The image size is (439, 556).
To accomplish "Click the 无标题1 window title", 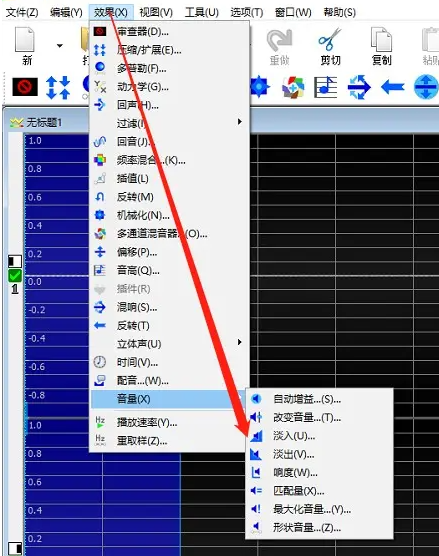I will (44, 123).
